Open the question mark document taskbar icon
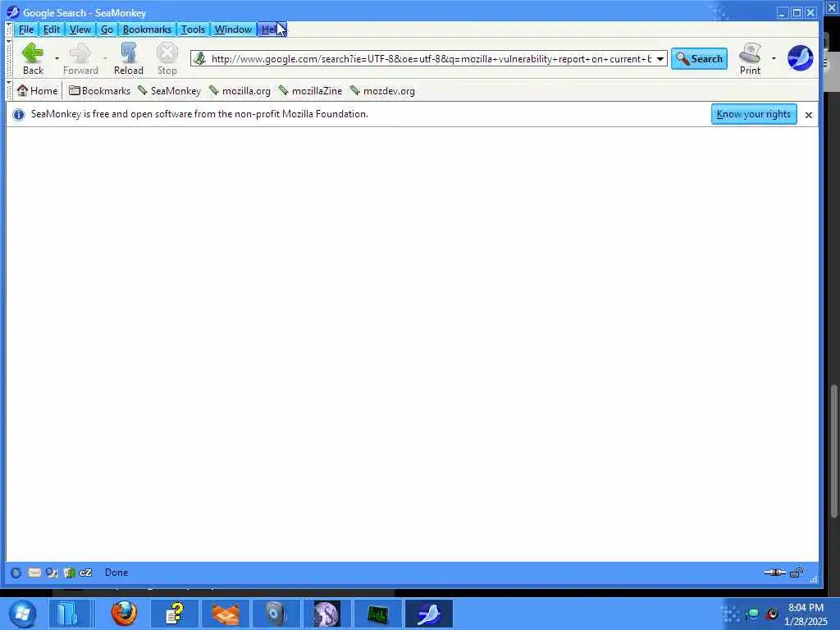The height and width of the screenshot is (630, 840). point(175,614)
